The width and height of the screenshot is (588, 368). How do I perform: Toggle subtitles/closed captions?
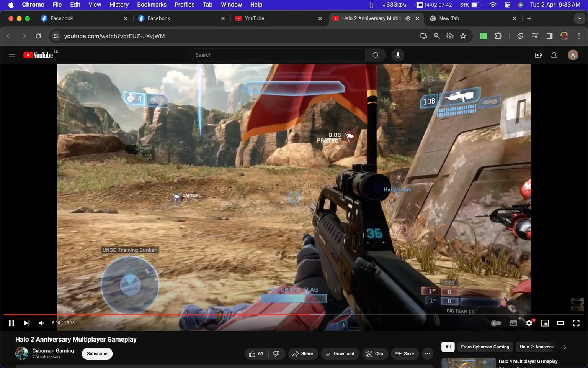tap(513, 323)
